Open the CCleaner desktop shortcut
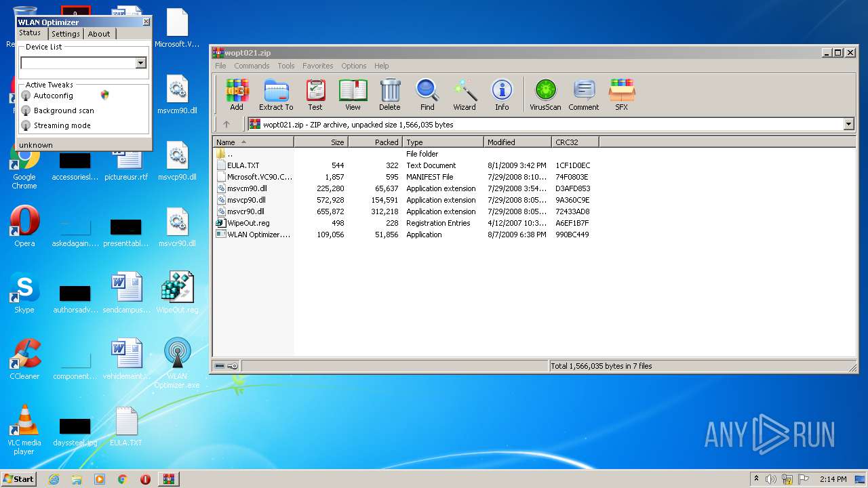 (x=24, y=359)
